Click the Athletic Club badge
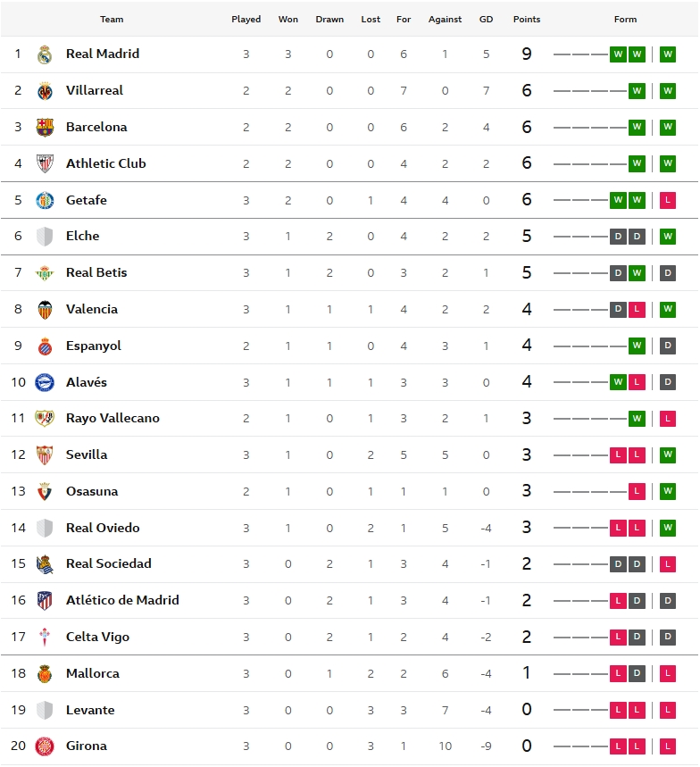700x767 pixels. [x=45, y=164]
